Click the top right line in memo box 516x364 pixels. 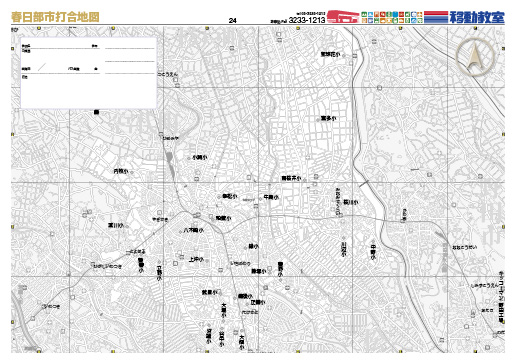click(130, 49)
